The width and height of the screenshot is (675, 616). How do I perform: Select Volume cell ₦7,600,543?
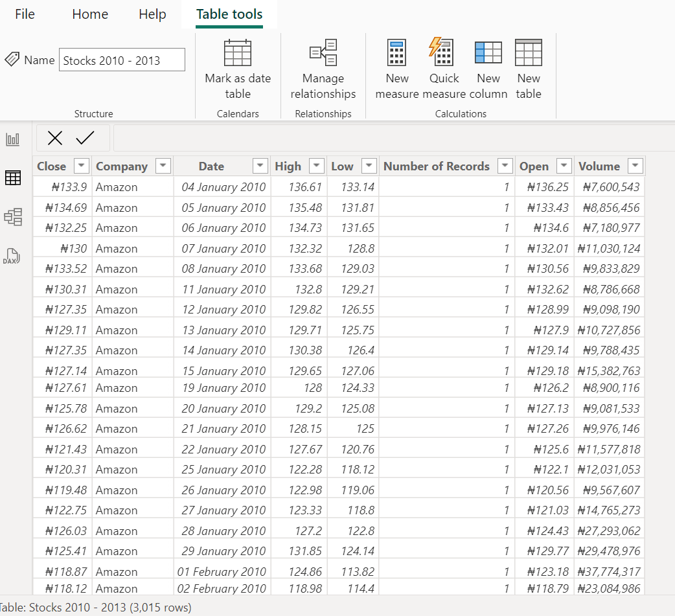[609, 187]
